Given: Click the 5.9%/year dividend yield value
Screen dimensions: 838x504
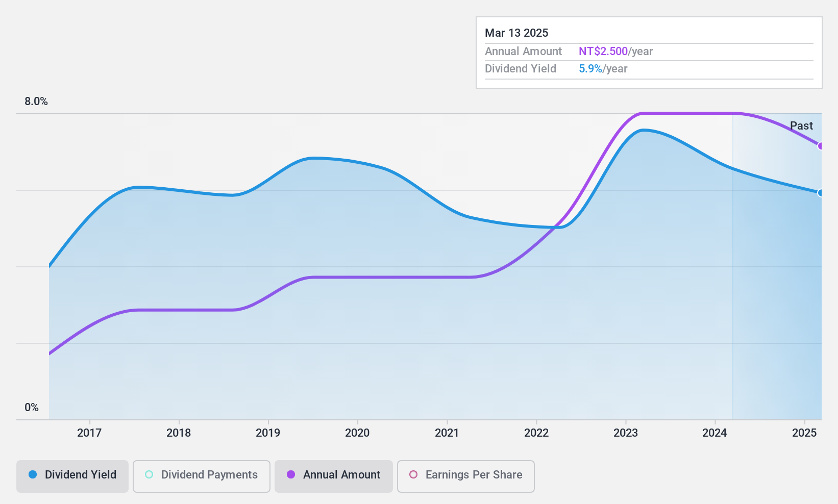Looking at the screenshot, I should click(603, 69).
